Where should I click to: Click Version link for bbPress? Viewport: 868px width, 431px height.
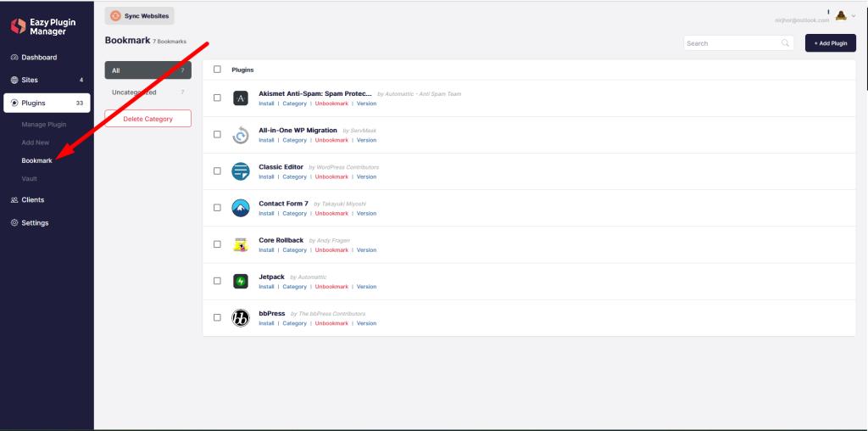point(366,323)
